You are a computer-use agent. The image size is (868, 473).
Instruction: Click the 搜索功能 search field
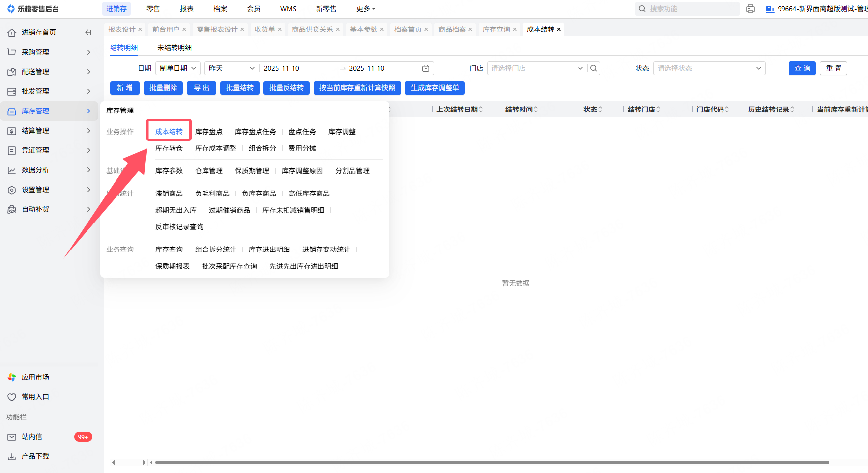(x=687, y=9)
